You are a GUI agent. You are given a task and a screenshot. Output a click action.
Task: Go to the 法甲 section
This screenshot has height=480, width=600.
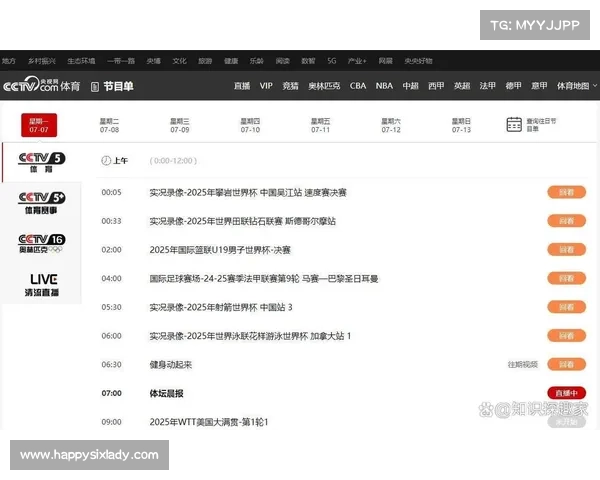click(488, 86)
